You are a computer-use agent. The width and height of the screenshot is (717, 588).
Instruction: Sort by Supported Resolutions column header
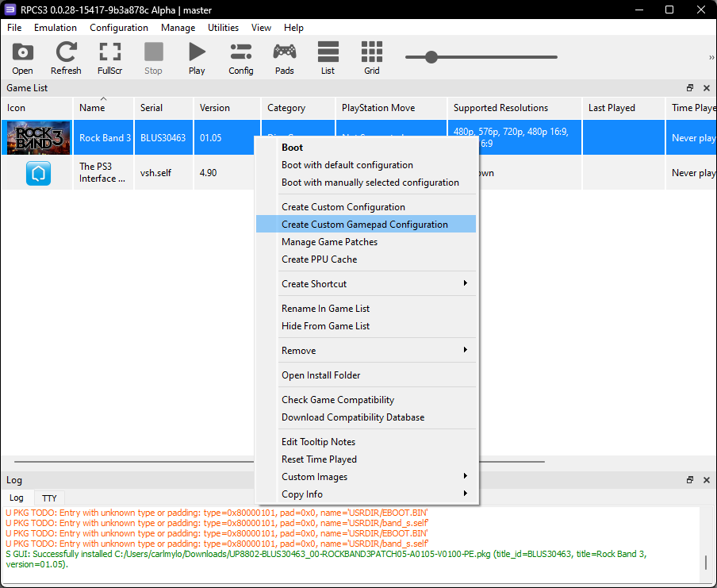coord(515,108)
